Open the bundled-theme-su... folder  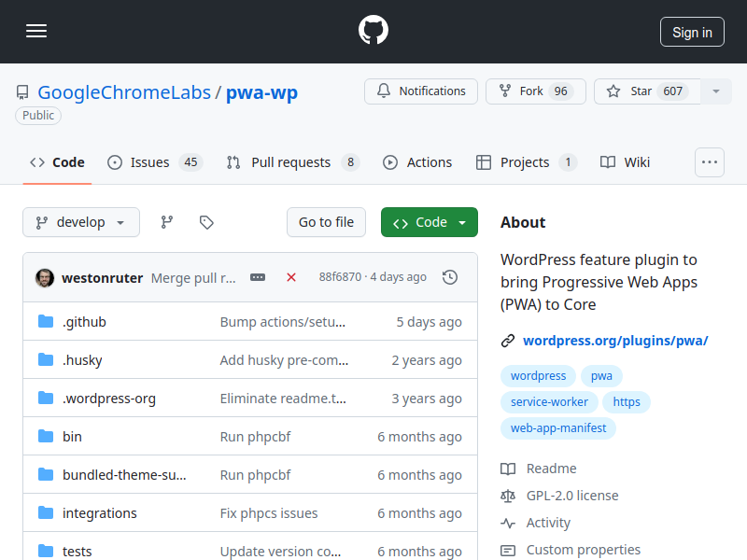click(x=124, y=475)
